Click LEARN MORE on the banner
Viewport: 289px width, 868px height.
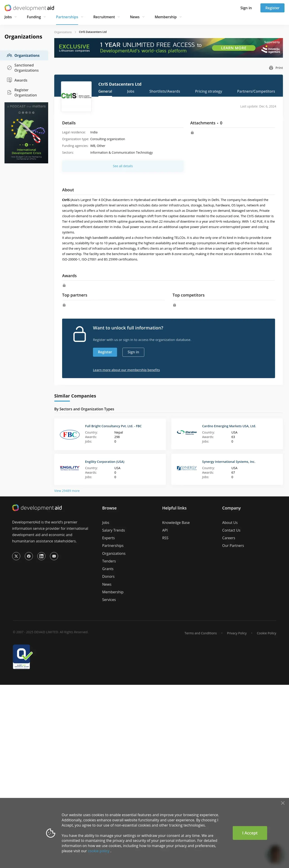pyautogui.click(x=233, y=48)
